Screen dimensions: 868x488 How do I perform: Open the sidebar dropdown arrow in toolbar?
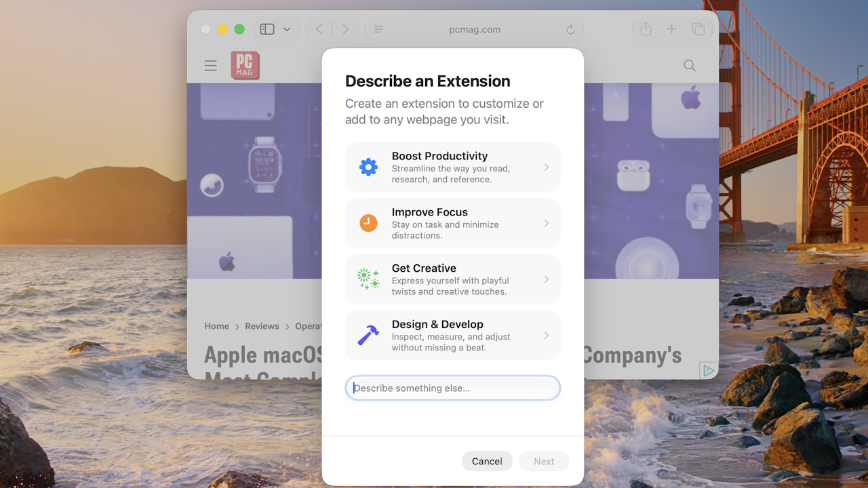[287, 29]
